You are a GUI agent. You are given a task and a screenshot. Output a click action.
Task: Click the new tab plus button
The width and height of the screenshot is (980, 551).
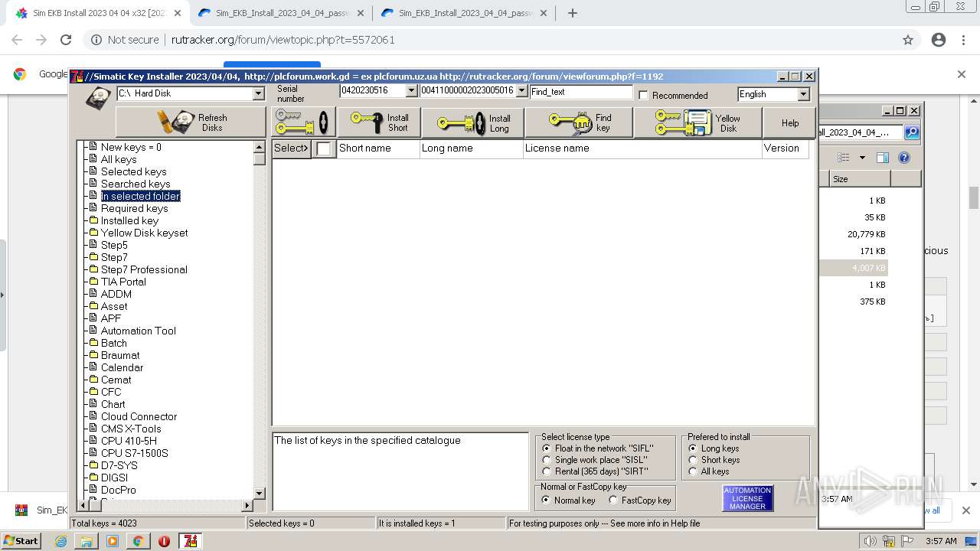pyautogui.click(x=572, y=13)
